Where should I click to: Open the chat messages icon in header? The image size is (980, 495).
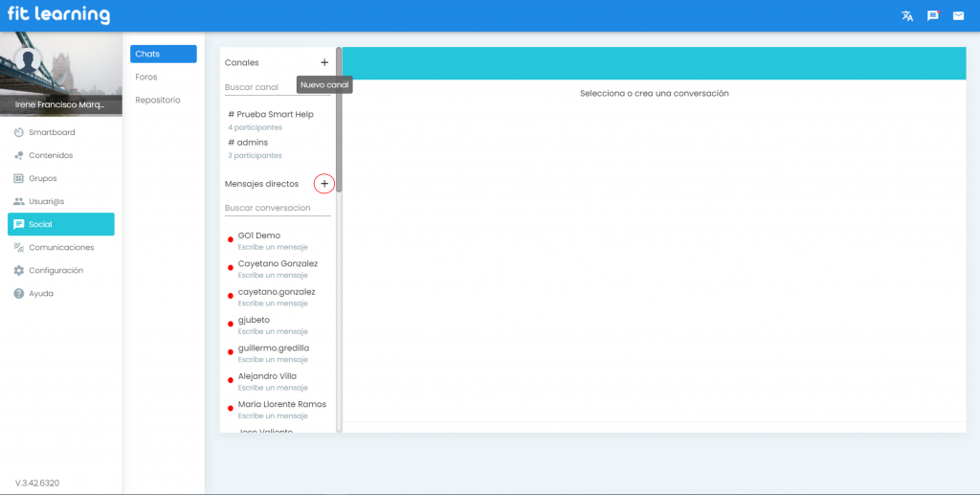(x=933, y=15)
